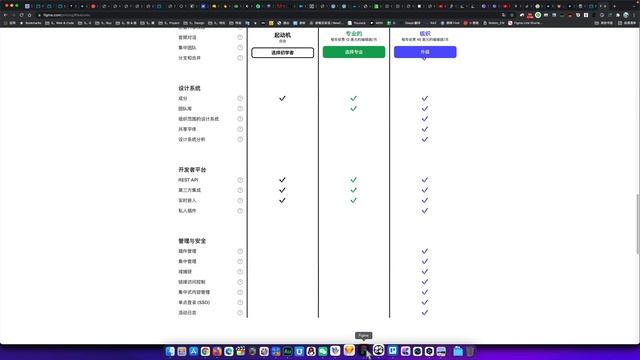Open the help icon for 分支和合并
Viewport: 640px width, 360px height.
point(240,58)
